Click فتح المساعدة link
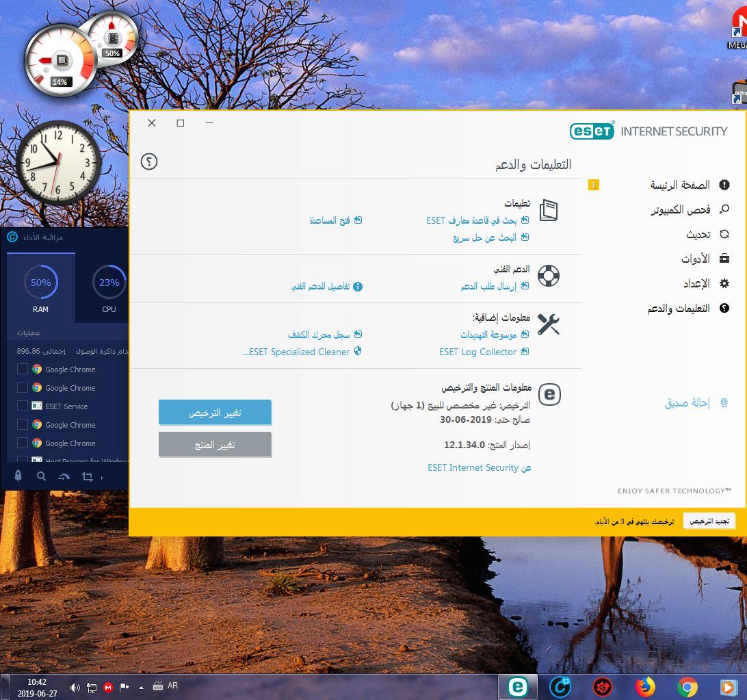 (x=330, y=220)
